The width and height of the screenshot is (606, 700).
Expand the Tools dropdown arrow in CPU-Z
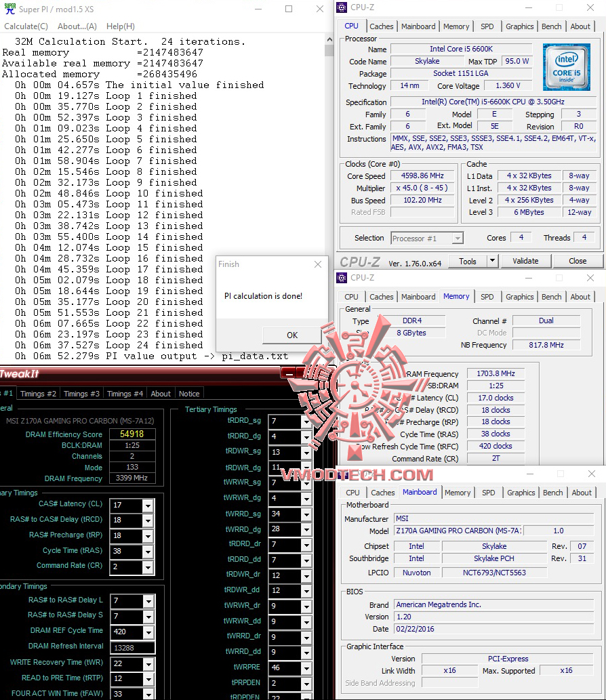pyautogui.click(x=492, y=261)
